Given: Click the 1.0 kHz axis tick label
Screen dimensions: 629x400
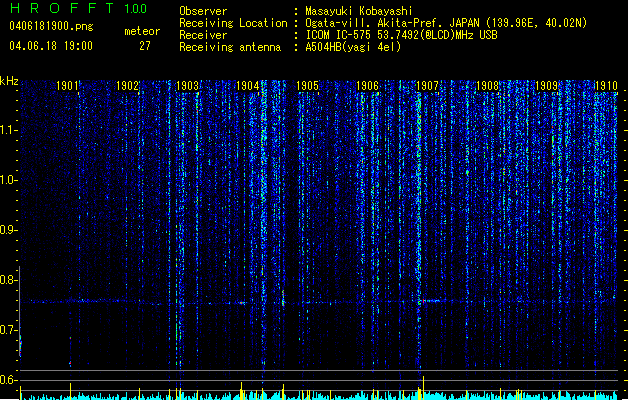Looking at the screenshot, I should [8, 180].
